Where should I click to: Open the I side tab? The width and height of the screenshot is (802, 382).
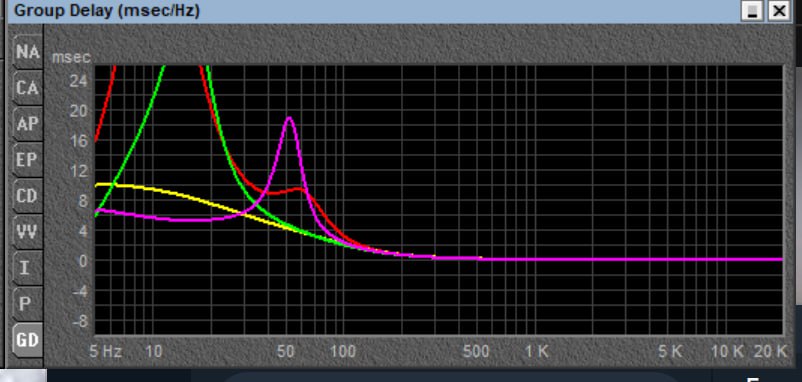pyautogui.click(x=27, y=268)
